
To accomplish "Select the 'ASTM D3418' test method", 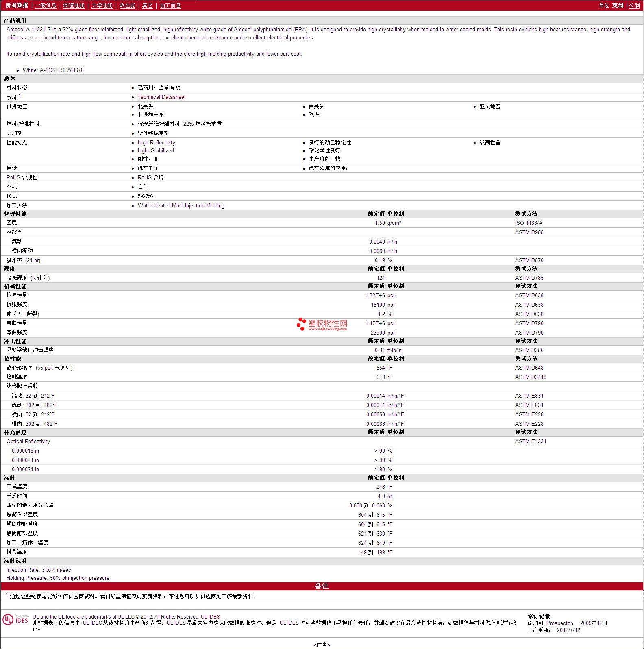I will click(531, 377).
